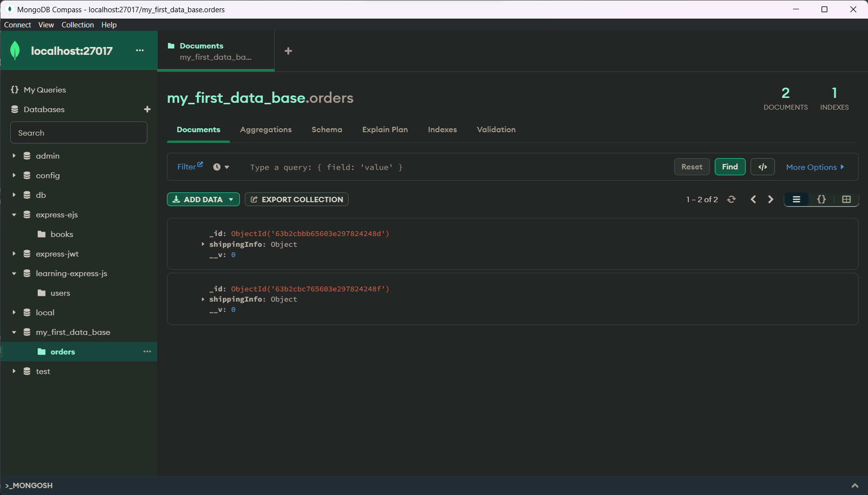The image size is (868, 495).
Task: Click the database icon beside express-ejs
Action: click(27, 214)
